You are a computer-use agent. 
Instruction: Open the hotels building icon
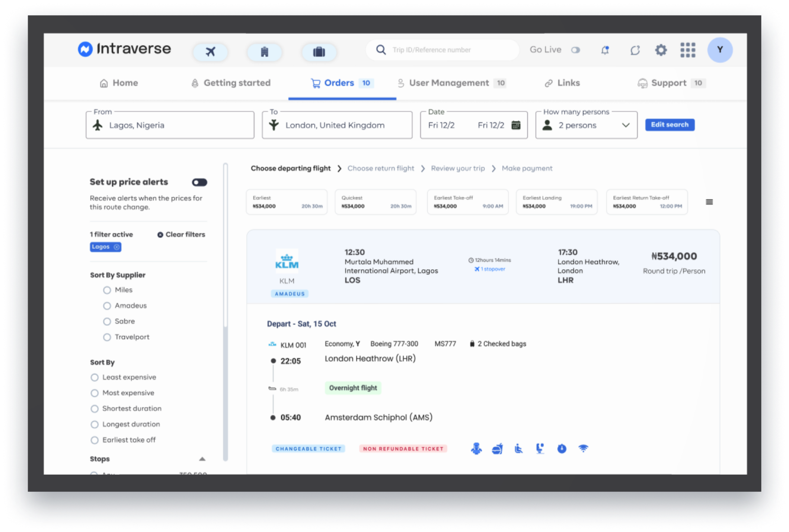pyautogui.click(x=264, y=52)
